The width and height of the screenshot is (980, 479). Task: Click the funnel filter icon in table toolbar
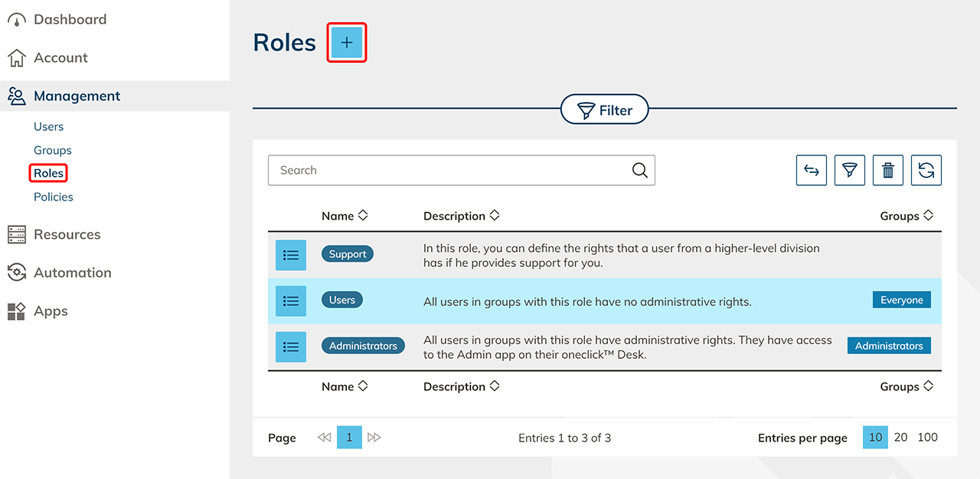pos(849,171)
